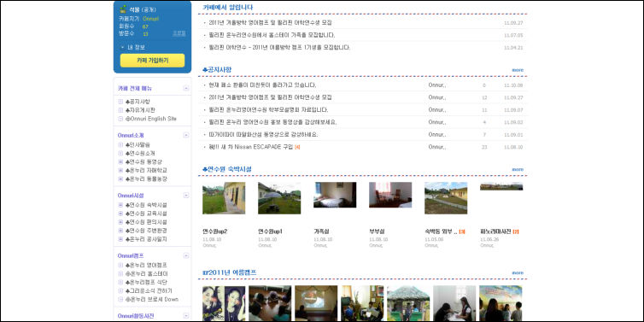
Task: Click album icon beside ♣연수원 편의시설
Action: click(x=120, y=222)
